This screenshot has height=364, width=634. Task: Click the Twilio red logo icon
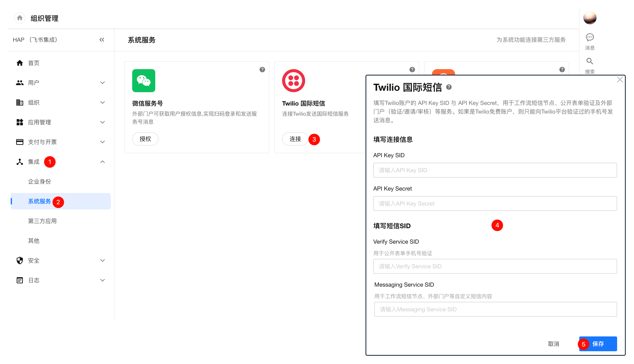(293, 81)
